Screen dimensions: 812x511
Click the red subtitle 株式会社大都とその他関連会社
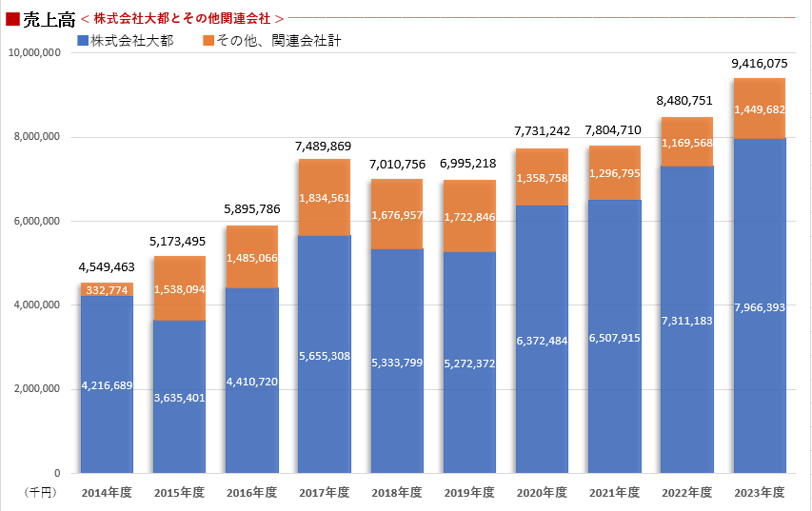(x=182, y=19)
